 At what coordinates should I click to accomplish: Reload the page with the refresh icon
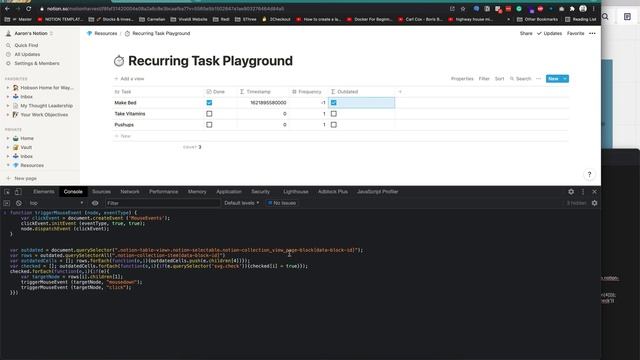[x=29, y=9]
